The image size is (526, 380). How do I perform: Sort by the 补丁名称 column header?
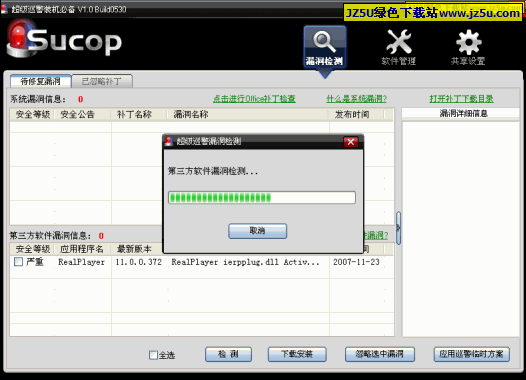pos(139,115)
